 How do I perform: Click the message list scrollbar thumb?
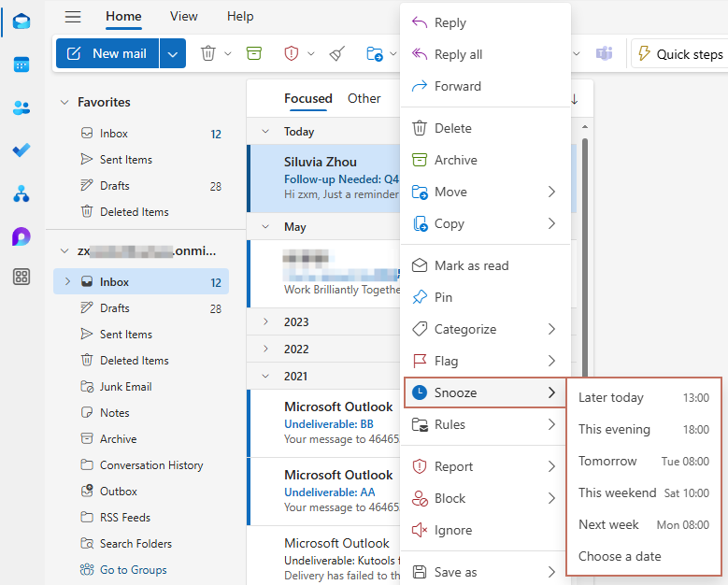584,258
